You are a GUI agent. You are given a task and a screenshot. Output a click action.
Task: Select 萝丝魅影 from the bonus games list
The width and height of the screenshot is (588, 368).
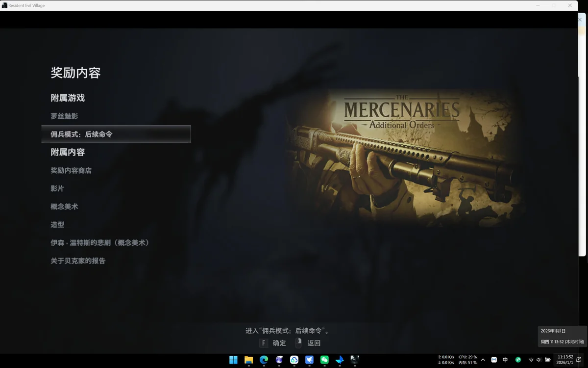tap(64, 116)
